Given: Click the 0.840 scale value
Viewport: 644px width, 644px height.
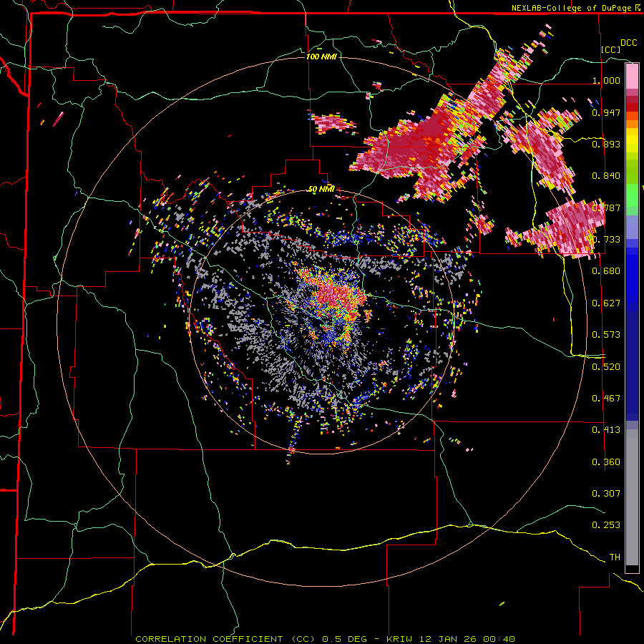Looking at the screenshot, I should (x=606, y=176).
